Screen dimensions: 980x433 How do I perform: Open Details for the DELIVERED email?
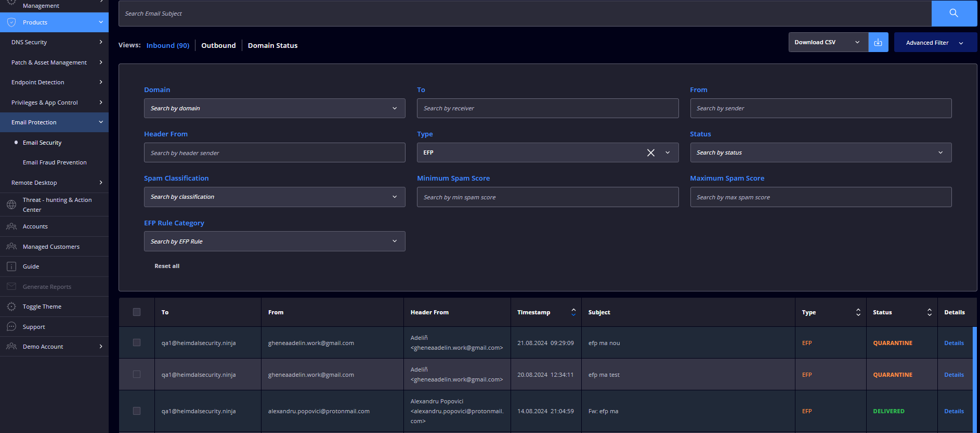click(954, 411)
